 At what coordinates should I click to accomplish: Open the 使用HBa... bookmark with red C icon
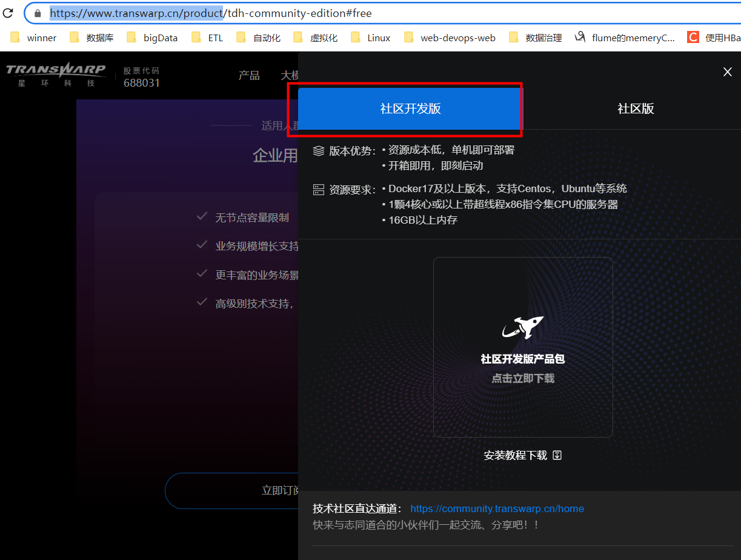(714, 38)
